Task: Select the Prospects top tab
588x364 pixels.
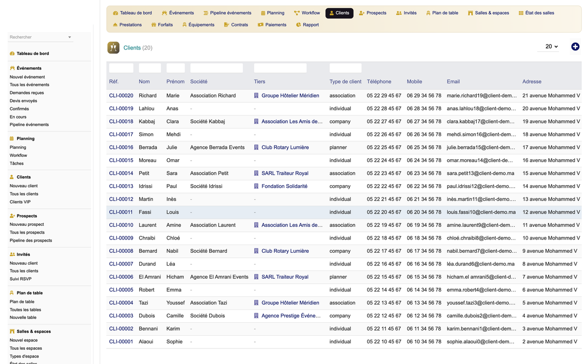Action: 372,13
